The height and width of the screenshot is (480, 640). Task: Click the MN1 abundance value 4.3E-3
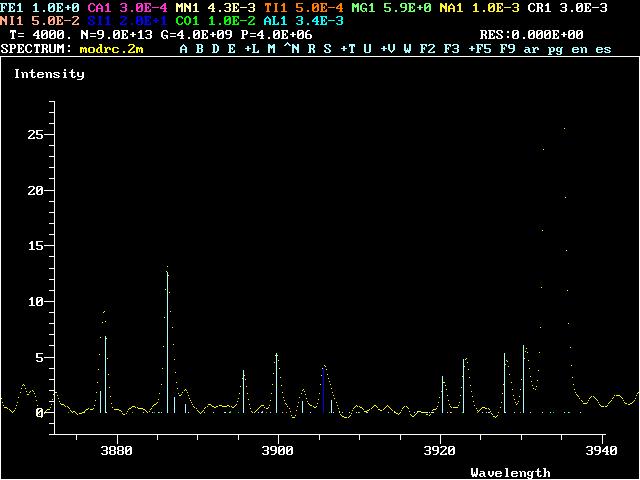click(x=231, y=8)
